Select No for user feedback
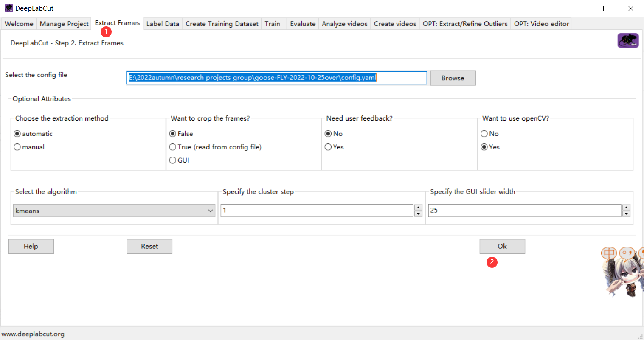 pyautogui.click(x=334, y=134)
